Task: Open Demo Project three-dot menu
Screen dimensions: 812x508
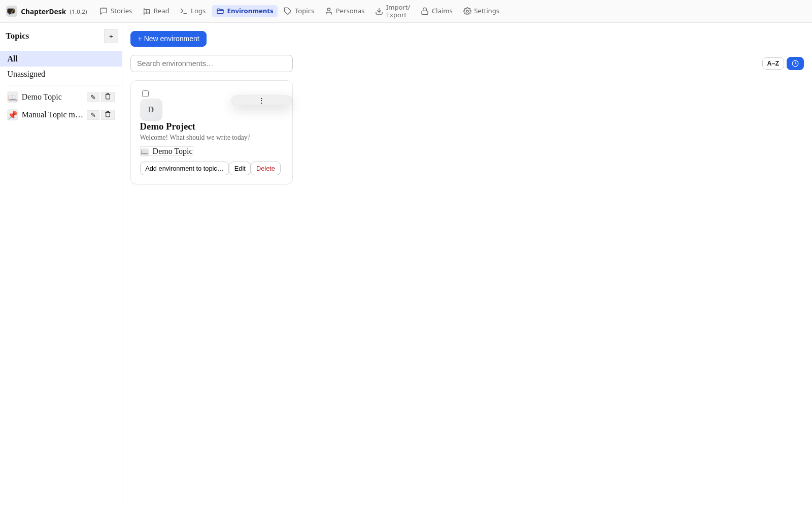Action: (262, 101)
